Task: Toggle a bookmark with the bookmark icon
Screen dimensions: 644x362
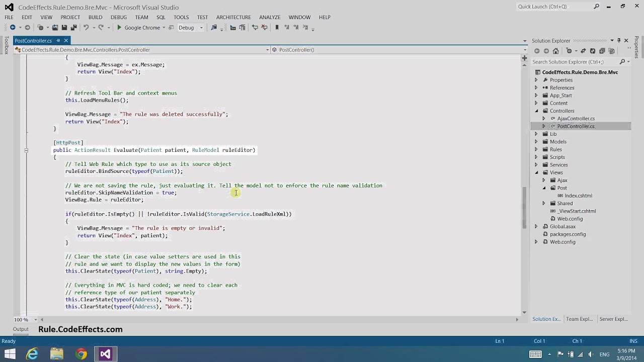Action: 277,28
